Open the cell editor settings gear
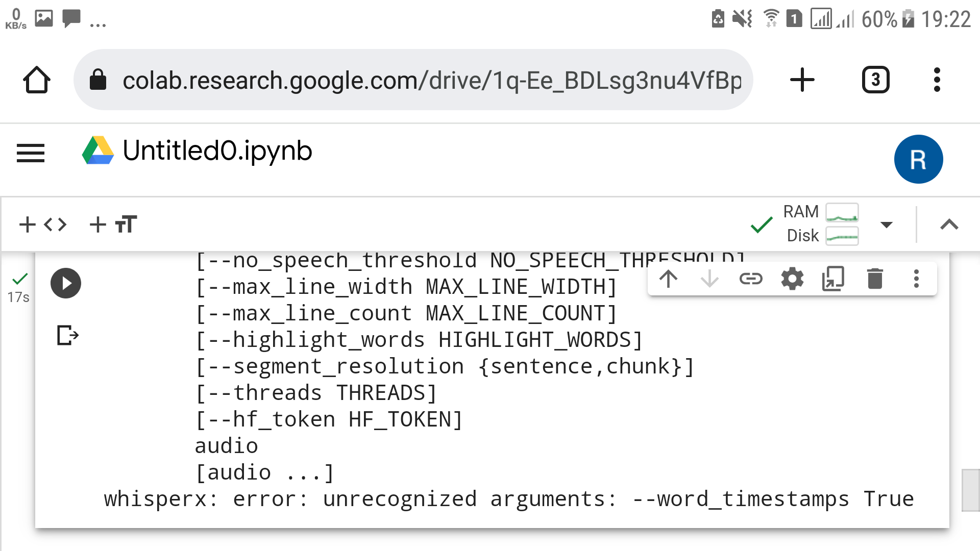980x551 pixels. [792, 279]
